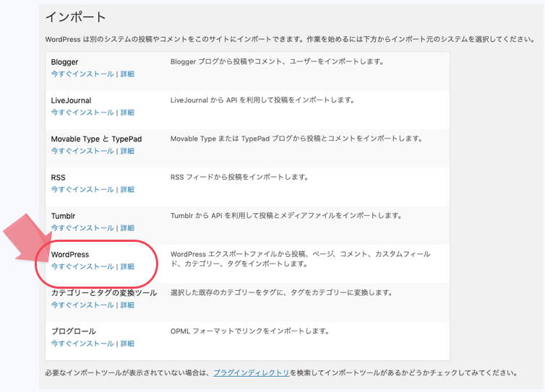
Task: Open LiveJournal's 詳細 link
Action: [x=127, y=113]
